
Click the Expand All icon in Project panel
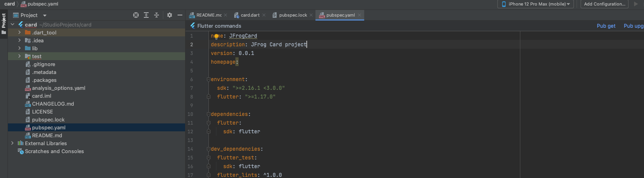coord(146,15)
